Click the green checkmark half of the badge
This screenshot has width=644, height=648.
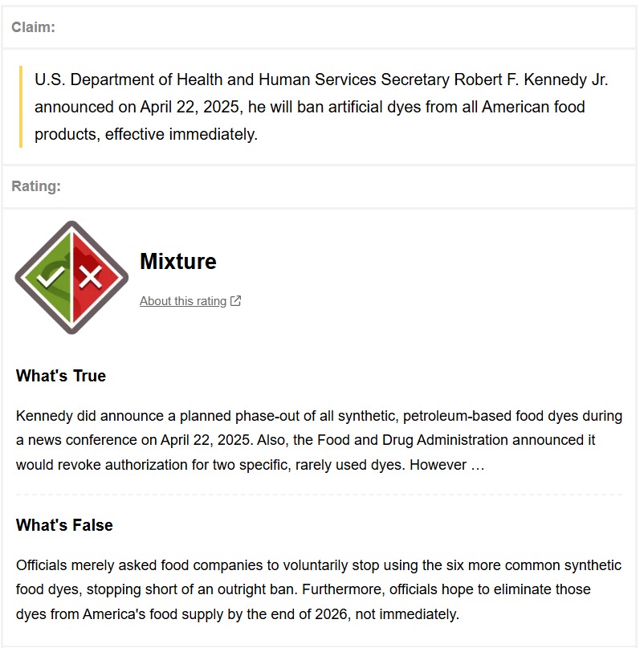(x=50, y=278)
